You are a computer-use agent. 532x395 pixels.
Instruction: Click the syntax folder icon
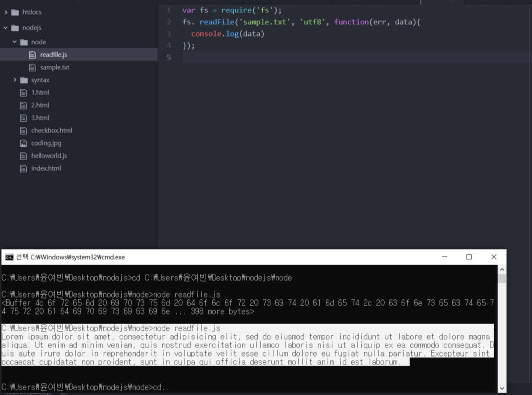coord(24,80)
